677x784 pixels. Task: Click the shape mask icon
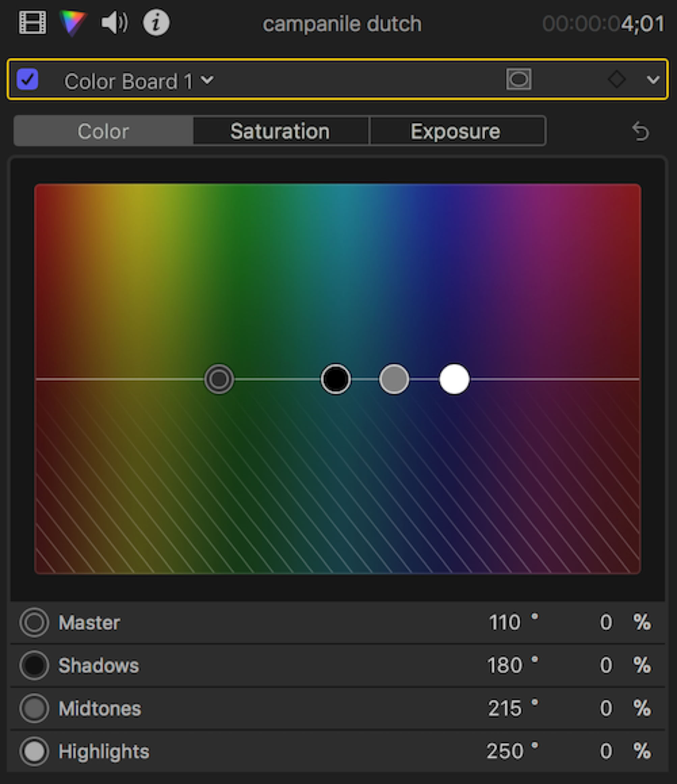[x=519, y=80]
